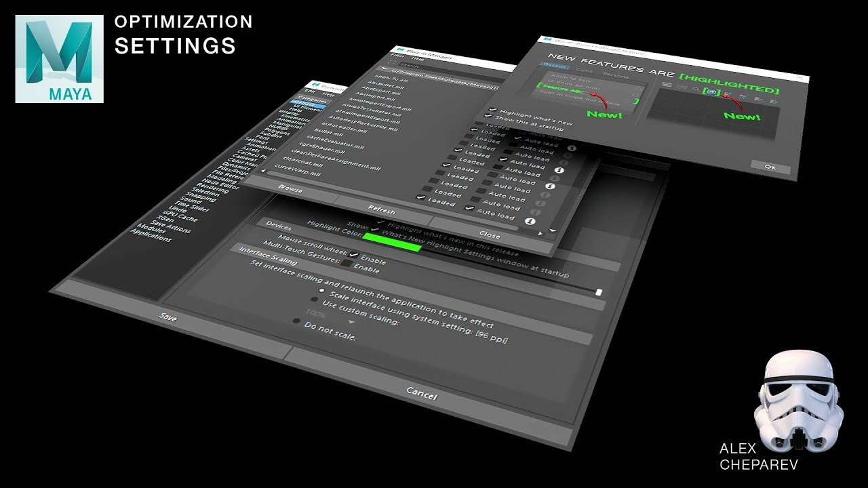Enable Multi-Touch Gestures checkbox

pos(346,264)
